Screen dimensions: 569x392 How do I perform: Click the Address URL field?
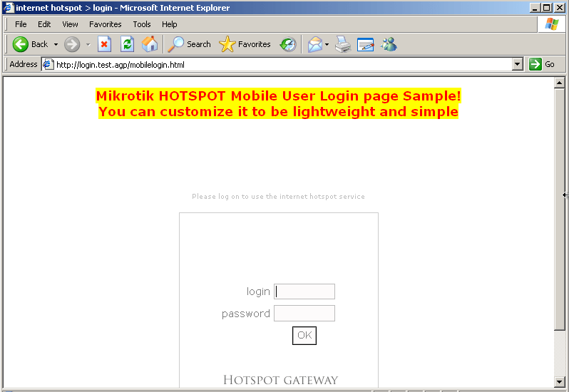(283, 65)
